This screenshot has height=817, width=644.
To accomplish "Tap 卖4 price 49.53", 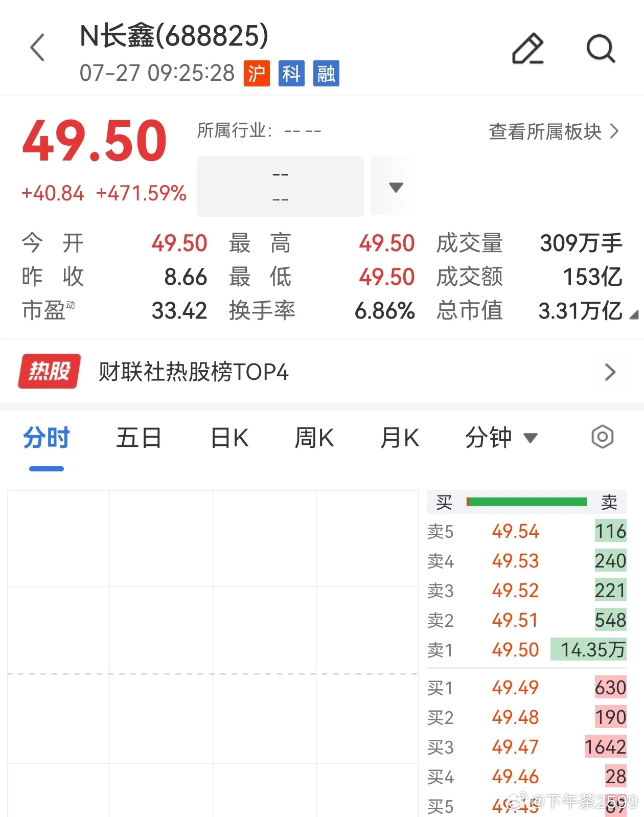I will (x=515, y=561).
